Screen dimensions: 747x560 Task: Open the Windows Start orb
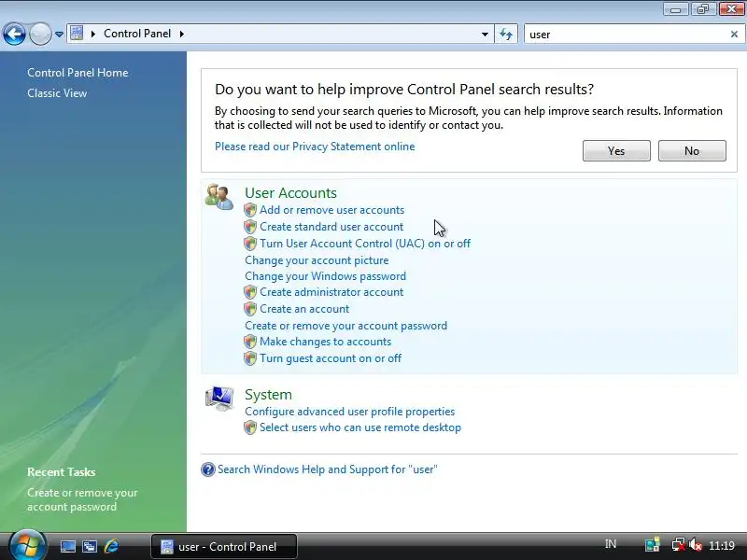27,546
